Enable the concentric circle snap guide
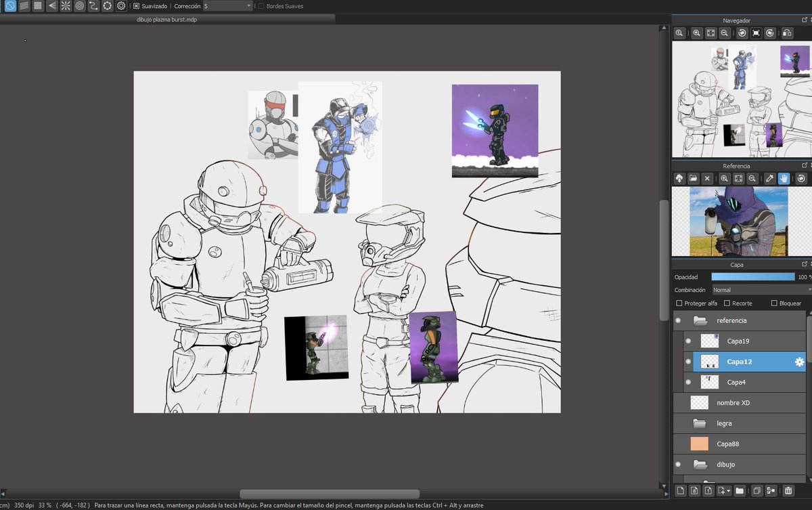812x510 pixels. [x=80, y=6]
